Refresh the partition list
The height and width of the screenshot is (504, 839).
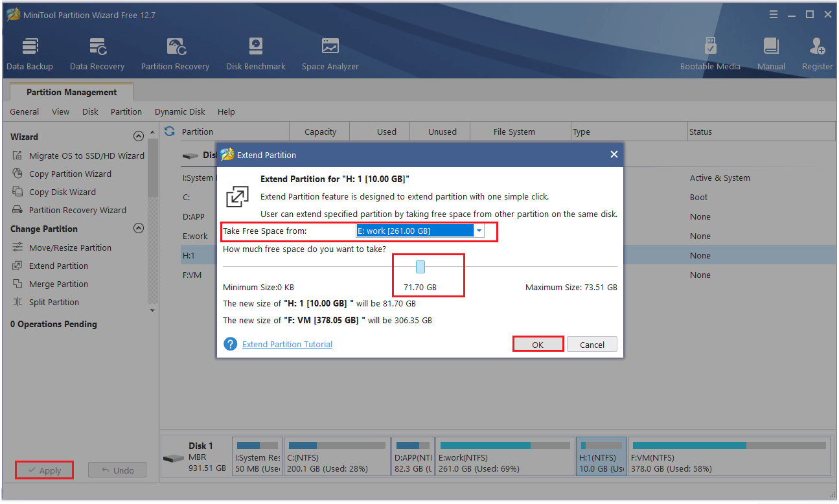[x=170, y=131]
